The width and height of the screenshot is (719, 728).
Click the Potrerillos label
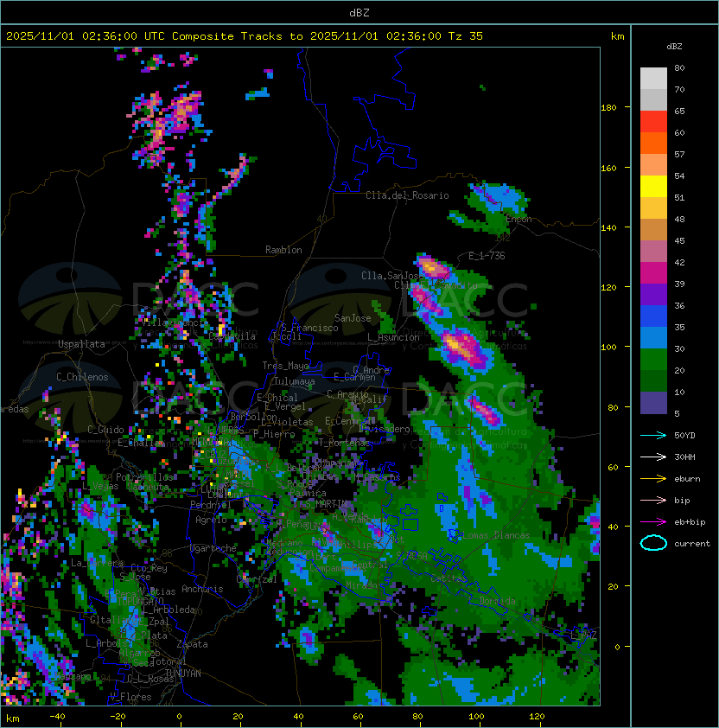tap(144, 477)
